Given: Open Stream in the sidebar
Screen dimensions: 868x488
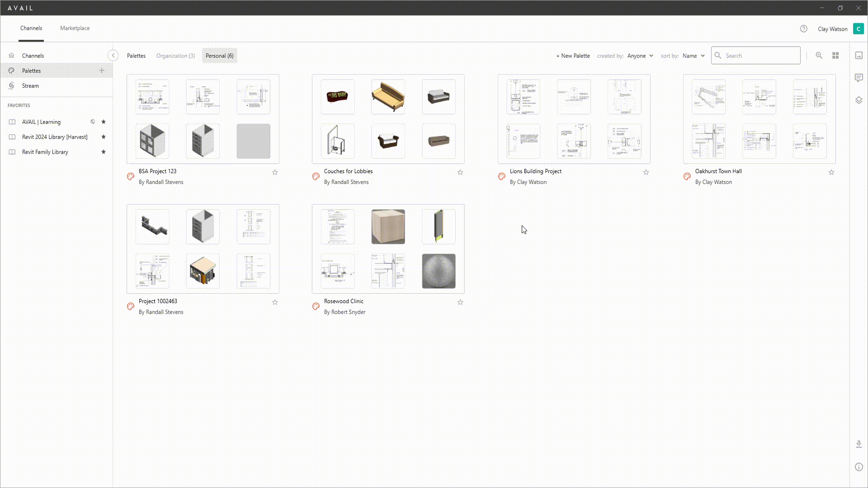Looking at the screenshot, I should pos(30,86).
